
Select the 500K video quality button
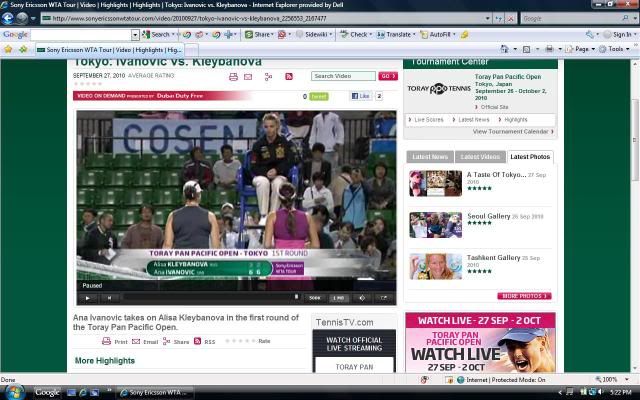315,298
